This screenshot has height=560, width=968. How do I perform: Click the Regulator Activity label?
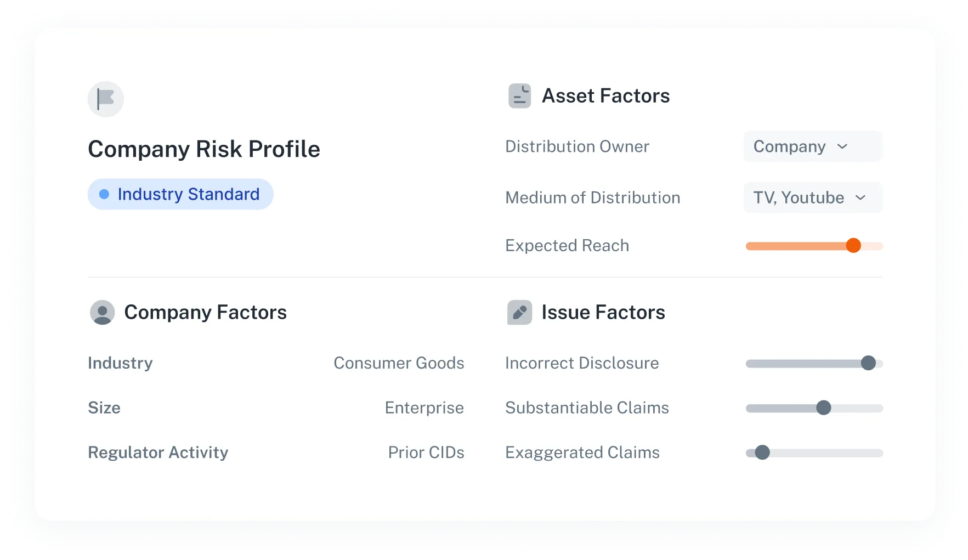pos(158,452)
